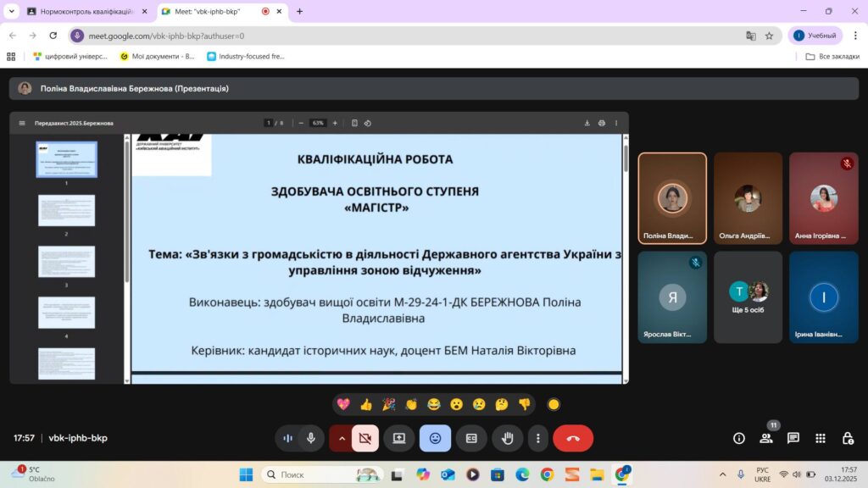
Task: Toggle the microphone in the call bar
Action: coord(311,438)
